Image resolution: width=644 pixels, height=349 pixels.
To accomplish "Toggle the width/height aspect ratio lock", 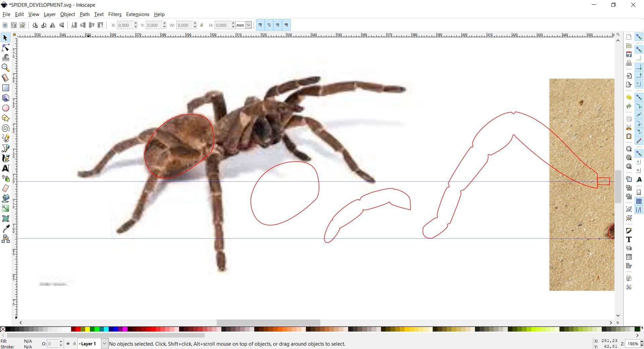I will click(x=202, y=25).
